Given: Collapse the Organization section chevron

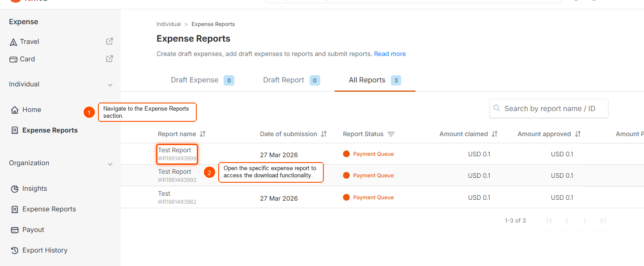Looking at the screenshot, I should (110, 164).
